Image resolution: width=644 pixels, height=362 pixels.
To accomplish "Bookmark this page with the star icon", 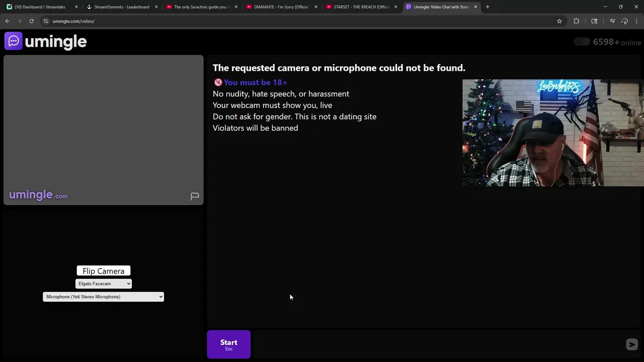I will pos(559,21).
